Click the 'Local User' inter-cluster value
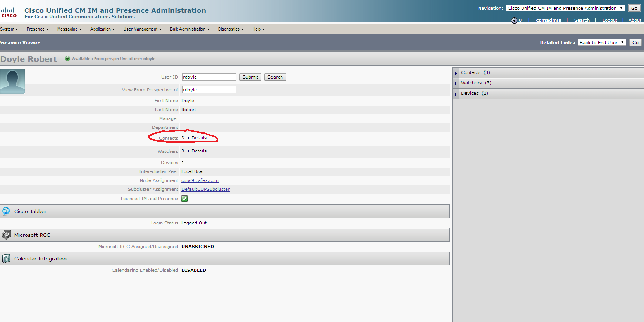This screenshot has width=644, height=322. click(193, 171)
